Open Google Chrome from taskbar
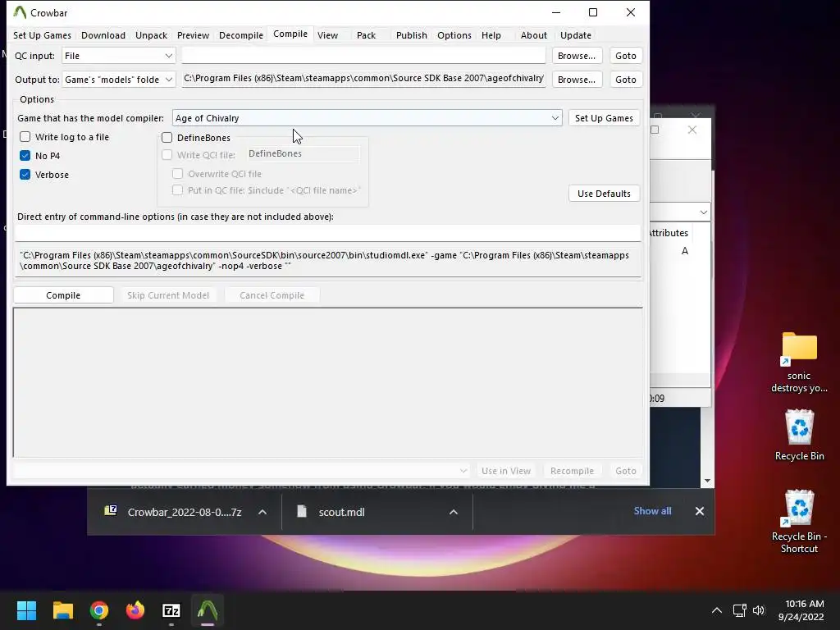This screenshot has width=840, height=630. tap(99, 610)
